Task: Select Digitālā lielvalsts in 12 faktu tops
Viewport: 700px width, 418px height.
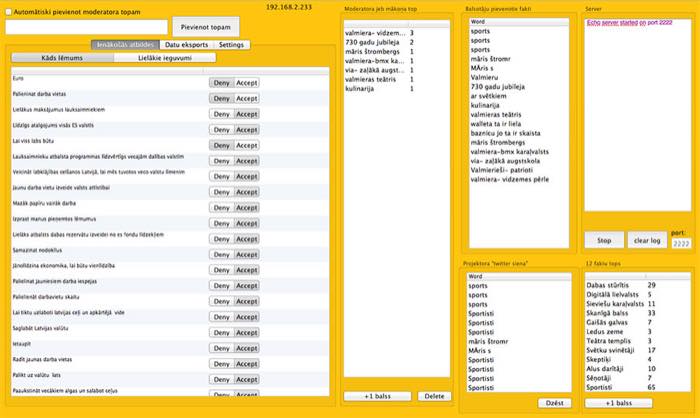Action: point(638,294)
